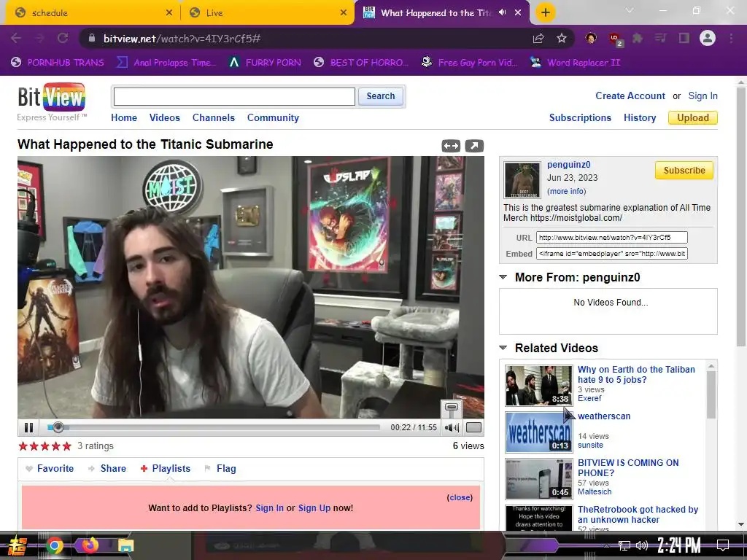Open the Extensions puzzle icon
Screen dimensions: 747x560
[638, 38]
